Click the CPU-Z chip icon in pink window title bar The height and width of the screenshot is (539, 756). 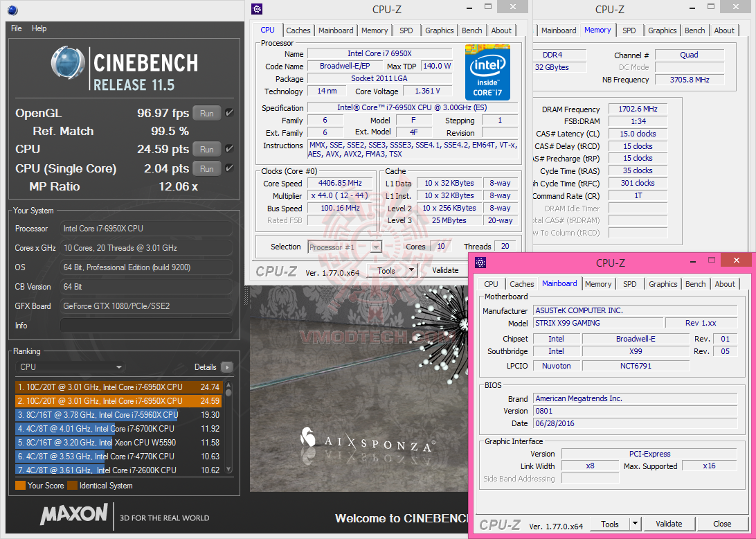point(480,263)
